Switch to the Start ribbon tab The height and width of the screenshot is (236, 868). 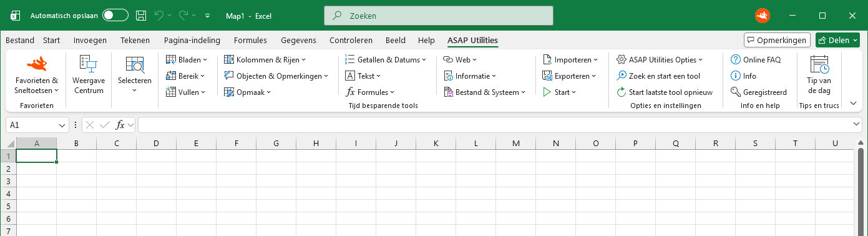coord(52,40)
